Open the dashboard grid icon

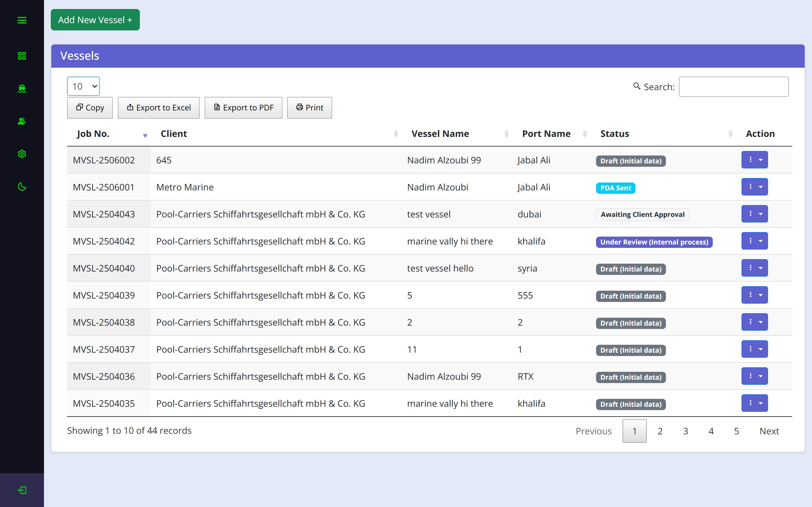point(22,56)
